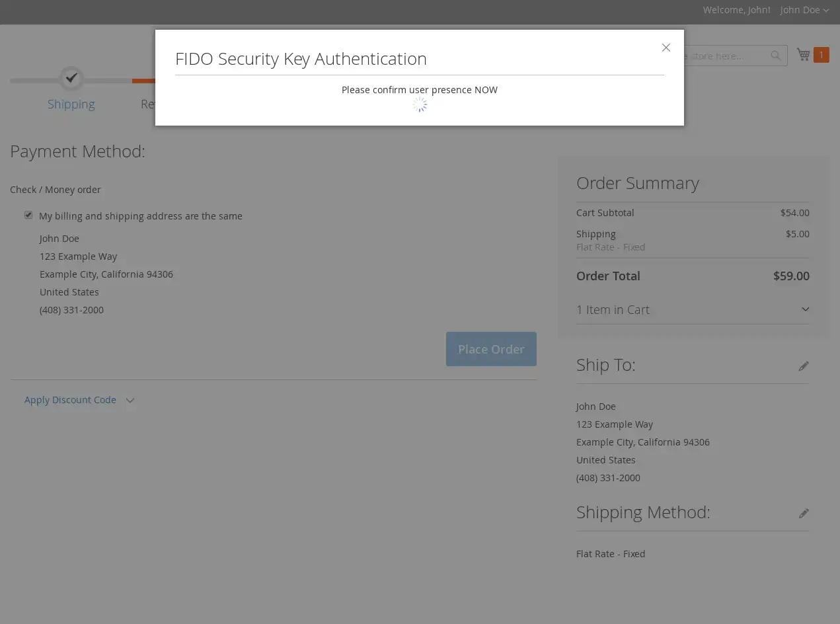Click the loading spinner in the dialog

(420, 105)
